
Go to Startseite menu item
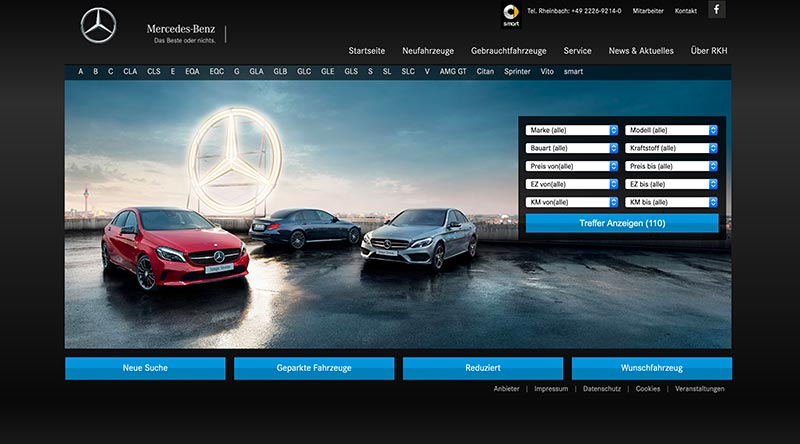point(367,51)
